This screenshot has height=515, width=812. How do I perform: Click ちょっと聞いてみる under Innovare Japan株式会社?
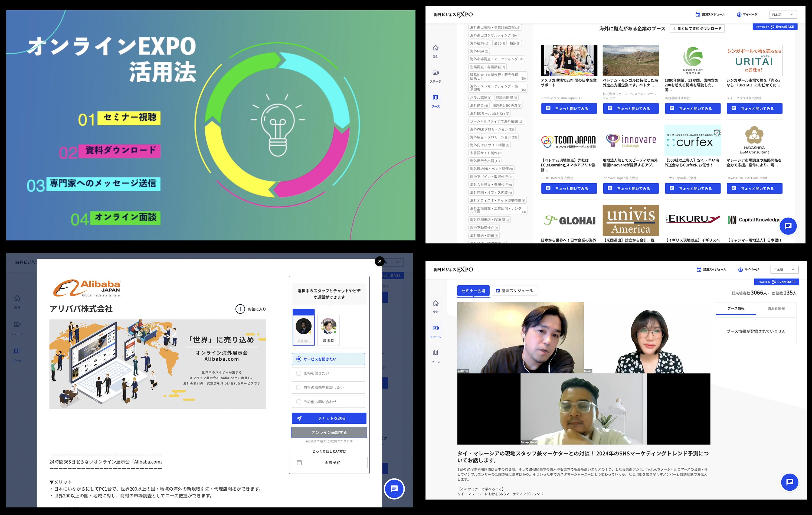click(x=631, y=188)
